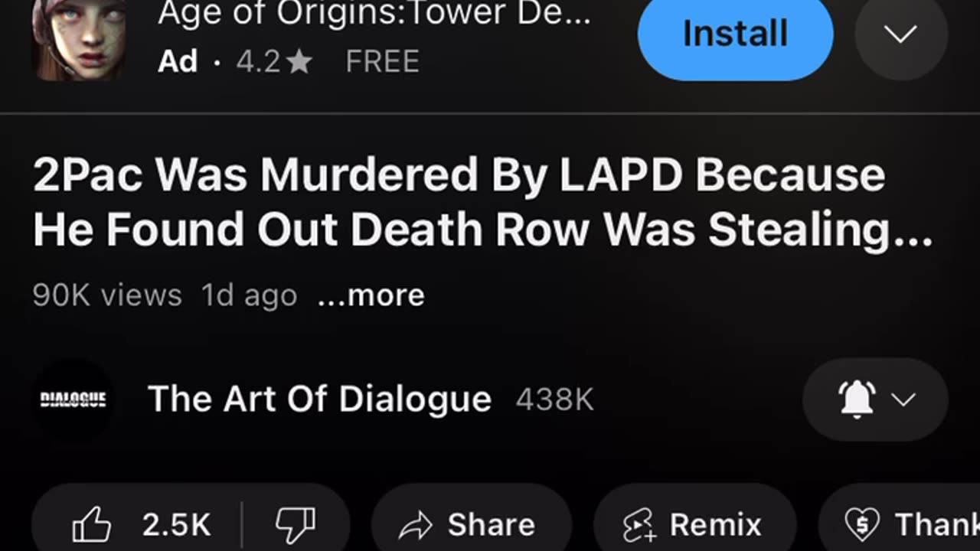Tap the Thanks heart dollar icon
Viewport: 980px width, 551px height.
[x=862, y=525]
